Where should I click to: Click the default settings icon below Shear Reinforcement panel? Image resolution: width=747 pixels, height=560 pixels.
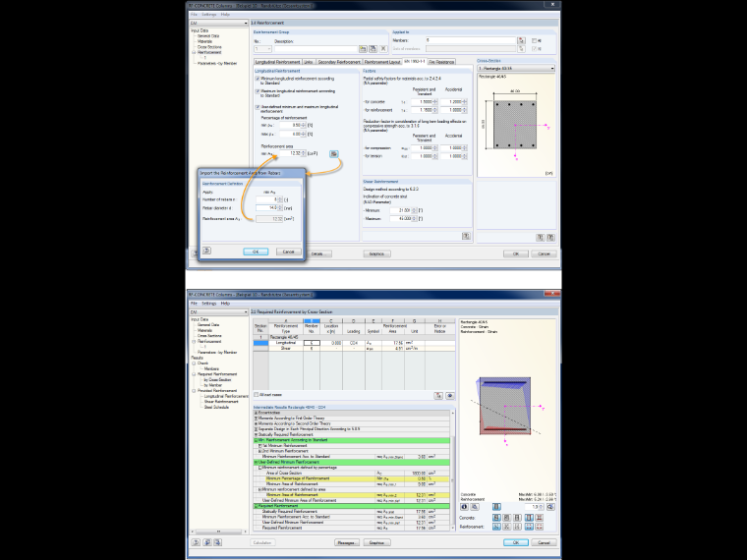[x=466, y=236]
